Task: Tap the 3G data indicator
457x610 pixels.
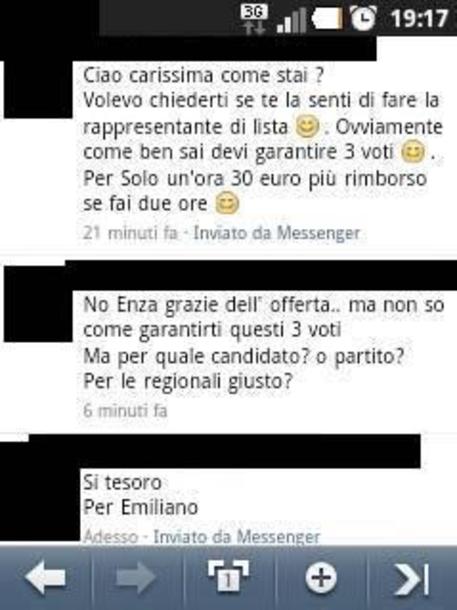Action: point(254,19)
